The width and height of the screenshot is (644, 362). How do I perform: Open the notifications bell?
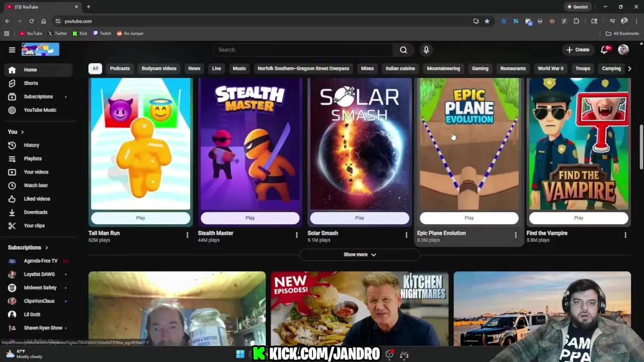click(x=605, y=49)
